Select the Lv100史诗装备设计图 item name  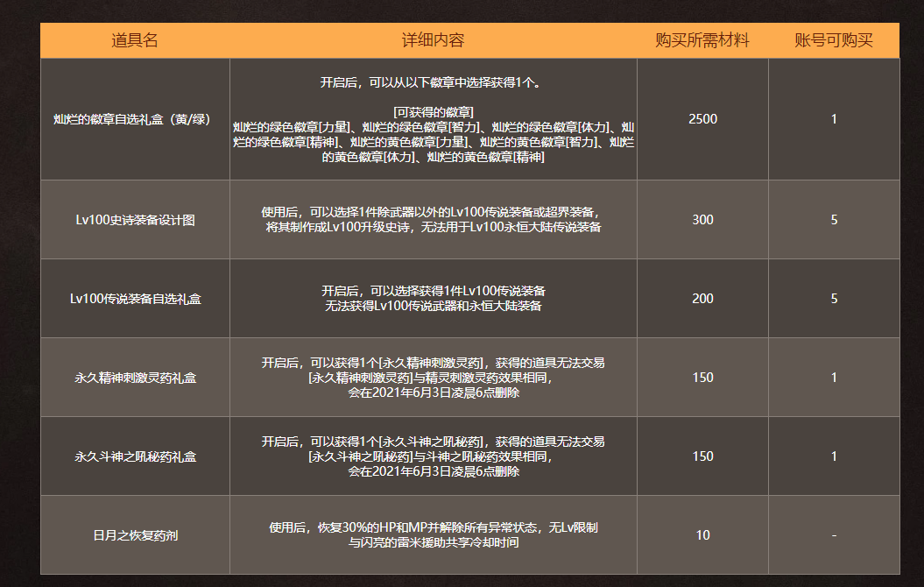[135, 220]
